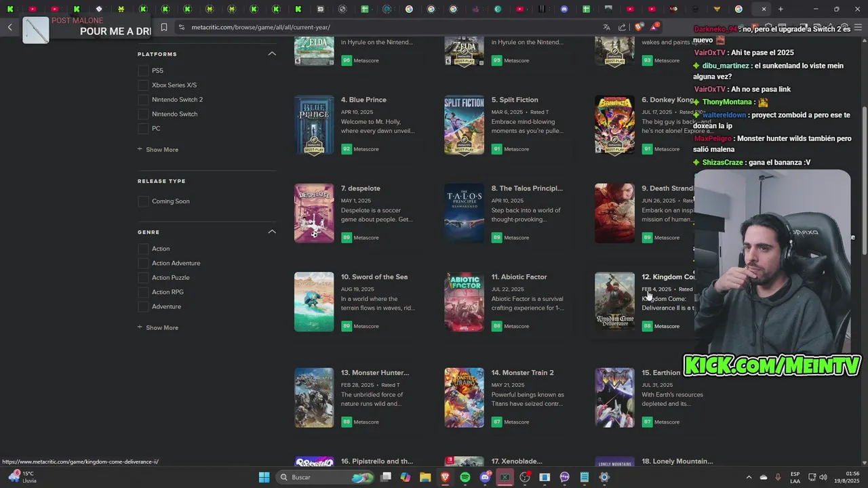
Task: Collapse the Platforms filter section
Action: 272,54
